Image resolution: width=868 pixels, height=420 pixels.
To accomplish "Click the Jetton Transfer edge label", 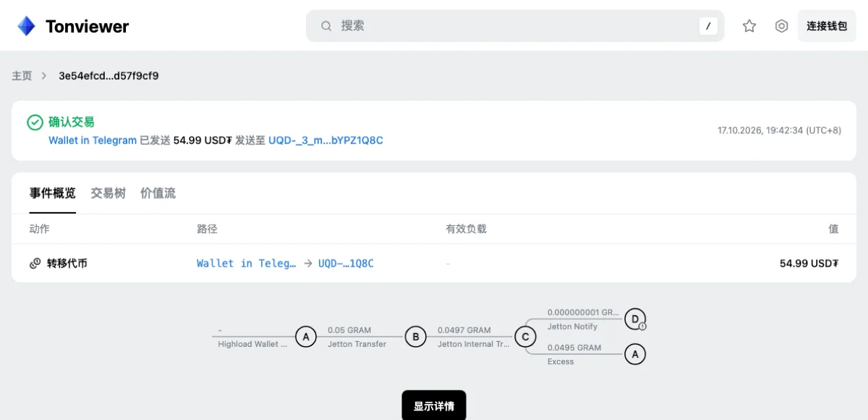I will (x=357, y=344).
